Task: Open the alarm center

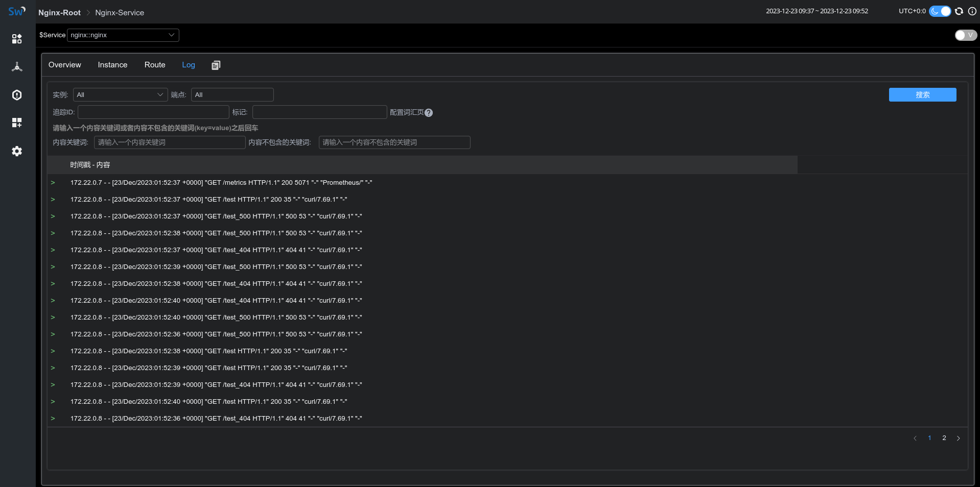Action: point(17,95)
